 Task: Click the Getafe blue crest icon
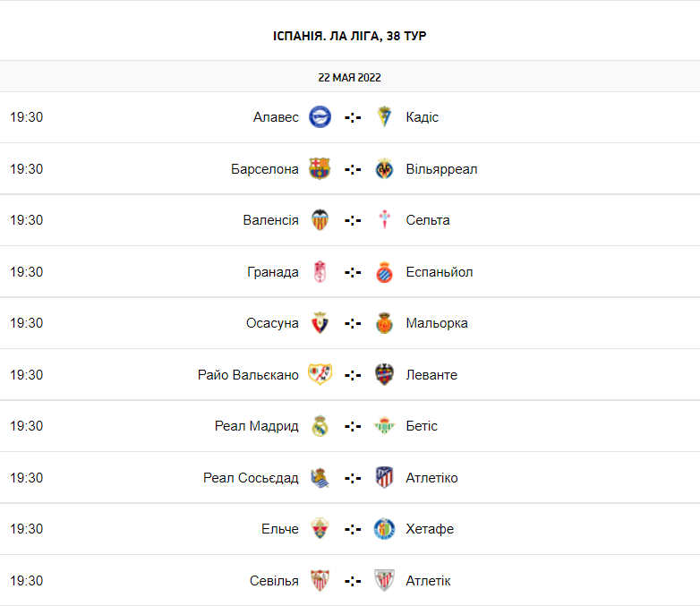(x=385, y=529)
